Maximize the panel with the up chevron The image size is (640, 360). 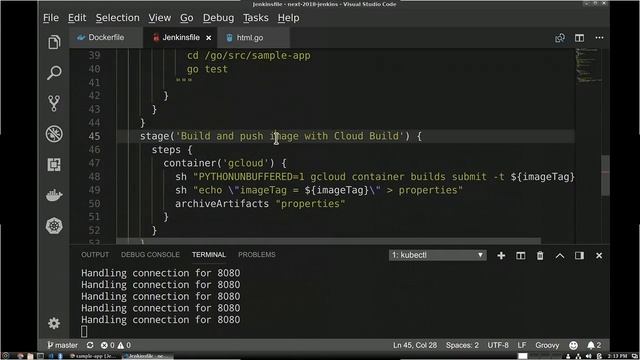point(560,256)
